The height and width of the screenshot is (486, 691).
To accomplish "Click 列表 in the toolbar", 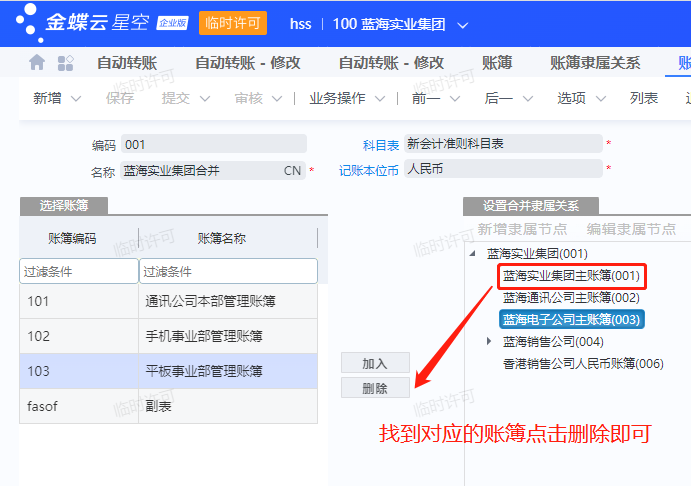I will coord(644,98).
